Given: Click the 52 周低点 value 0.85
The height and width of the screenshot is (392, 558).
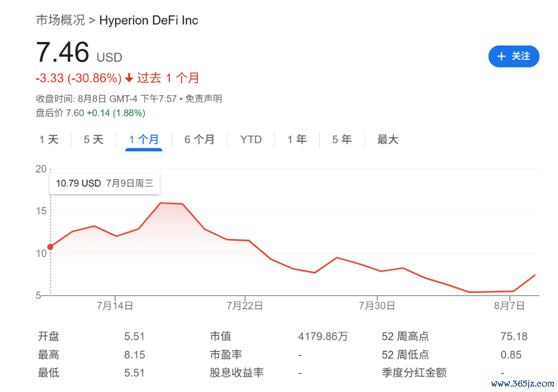Looking at the screenshot, I should click(511, 355).
